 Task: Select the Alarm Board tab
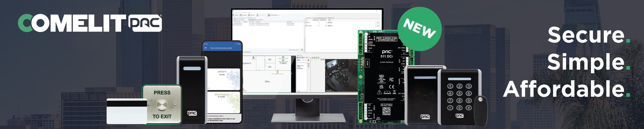309,18
